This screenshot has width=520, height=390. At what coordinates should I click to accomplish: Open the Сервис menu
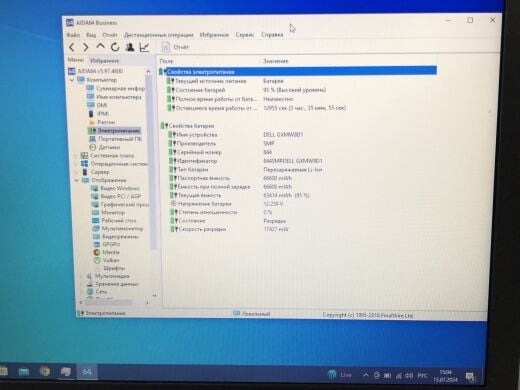(x=245, y=35)
